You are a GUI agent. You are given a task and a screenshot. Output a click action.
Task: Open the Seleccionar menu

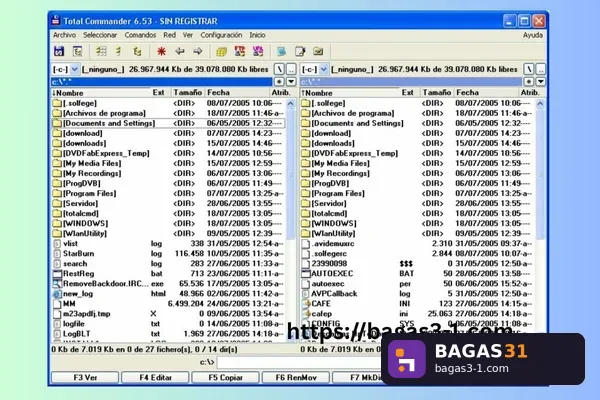point(100,35)
